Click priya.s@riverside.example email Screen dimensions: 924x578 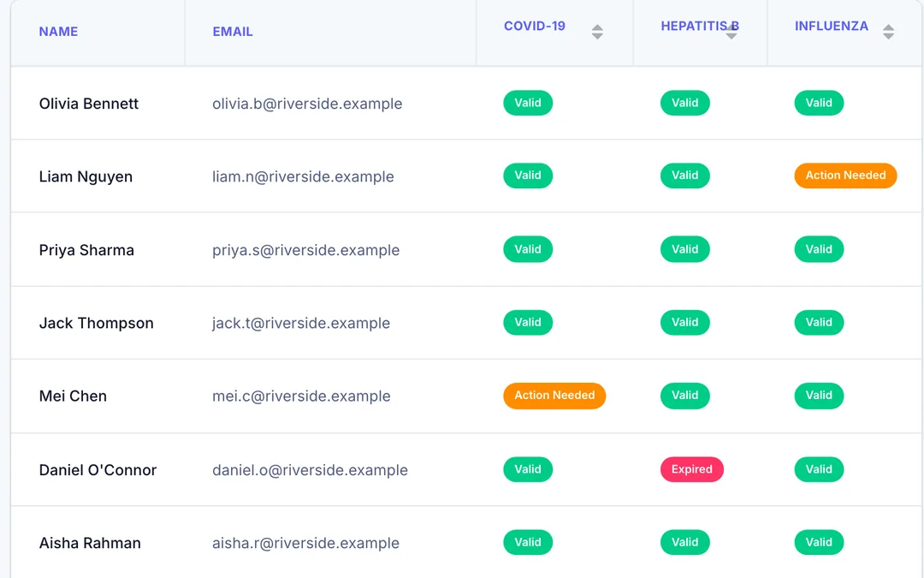click(x=305, y=250)
